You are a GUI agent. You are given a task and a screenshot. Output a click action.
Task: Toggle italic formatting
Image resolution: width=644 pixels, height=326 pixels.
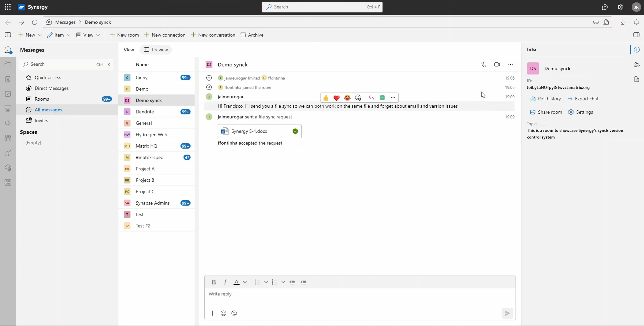225,282
